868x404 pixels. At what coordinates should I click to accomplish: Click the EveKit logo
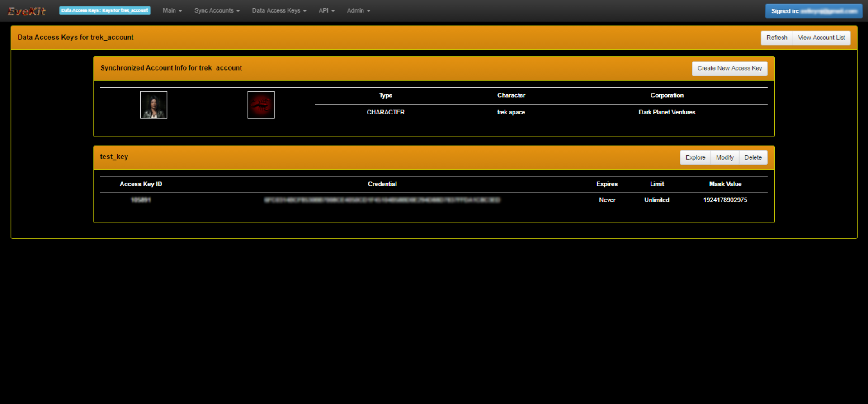[27, 11]
